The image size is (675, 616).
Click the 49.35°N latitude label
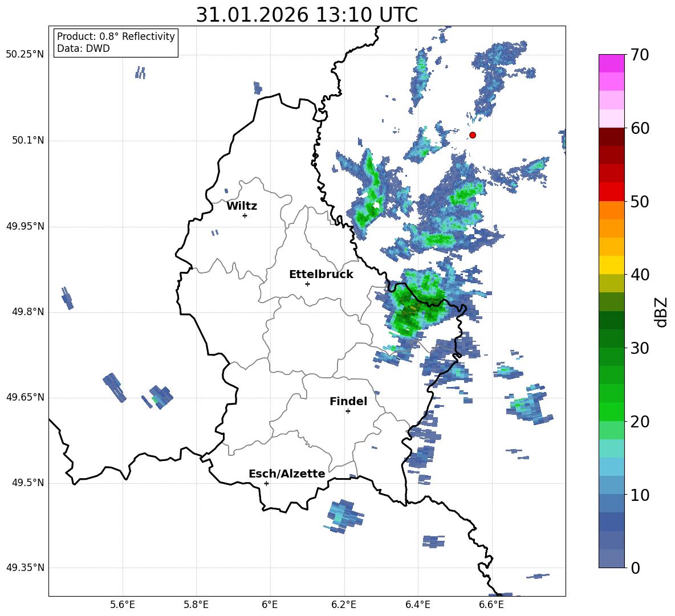[x=25, y=568]
